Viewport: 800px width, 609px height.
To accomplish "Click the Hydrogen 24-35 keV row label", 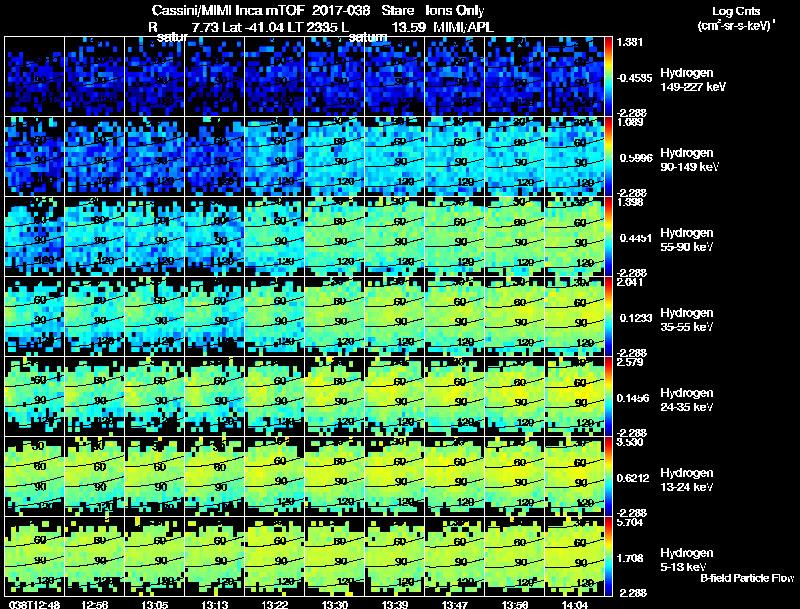I will (x=687, y=399).
